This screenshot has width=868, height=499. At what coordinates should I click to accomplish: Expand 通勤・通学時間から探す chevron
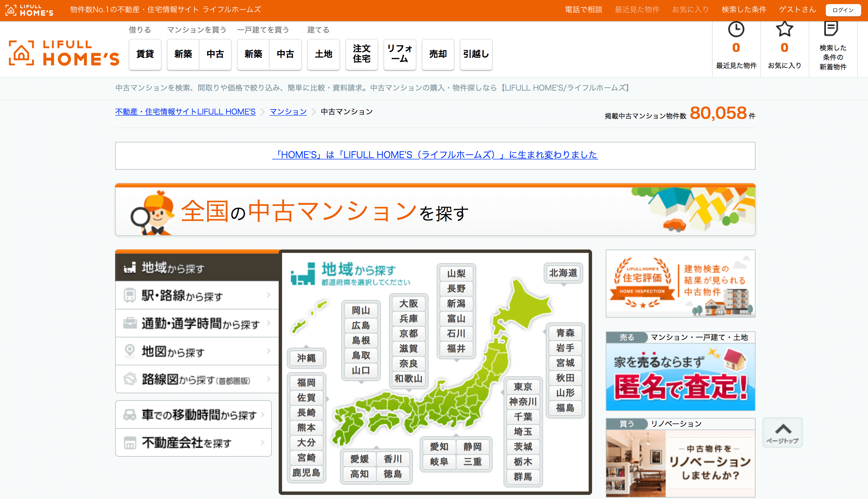click(x=268, y=323)
